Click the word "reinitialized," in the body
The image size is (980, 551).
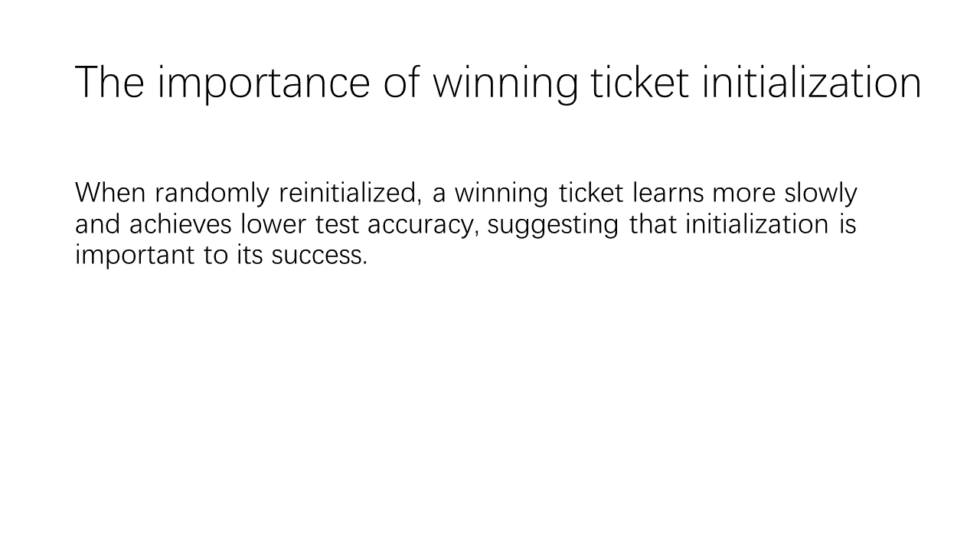pyautogui.click(x=351, y=194)
